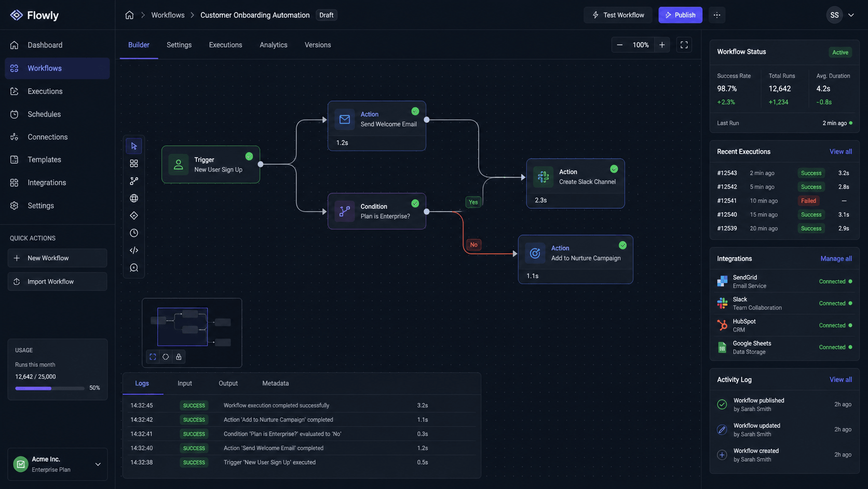The width and height of the screenshot is (868, 489).
Task: Publish the workflow
Action: (x=681, y=15)
